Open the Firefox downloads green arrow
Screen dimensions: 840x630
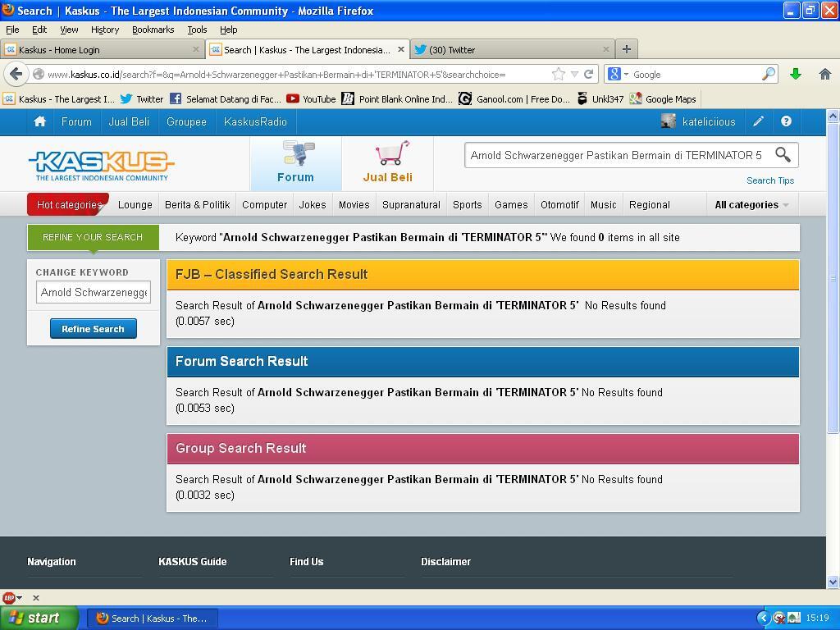(x=796, y=74)
